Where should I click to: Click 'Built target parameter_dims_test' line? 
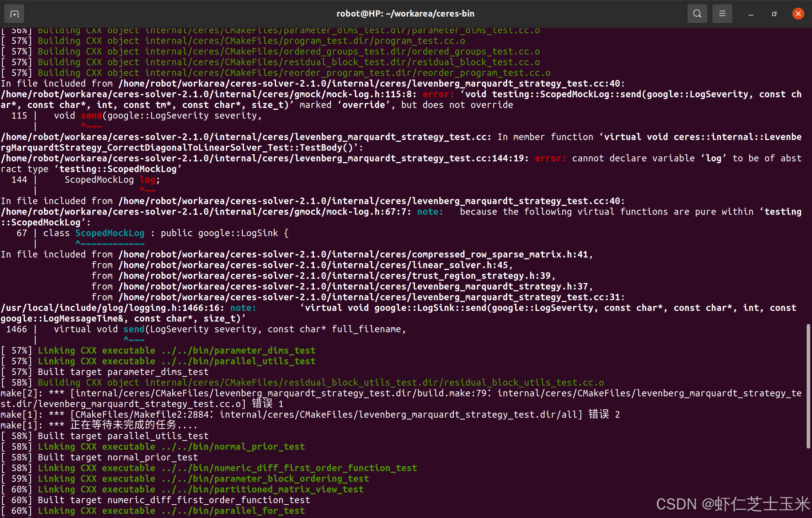[x=123, y=372]
